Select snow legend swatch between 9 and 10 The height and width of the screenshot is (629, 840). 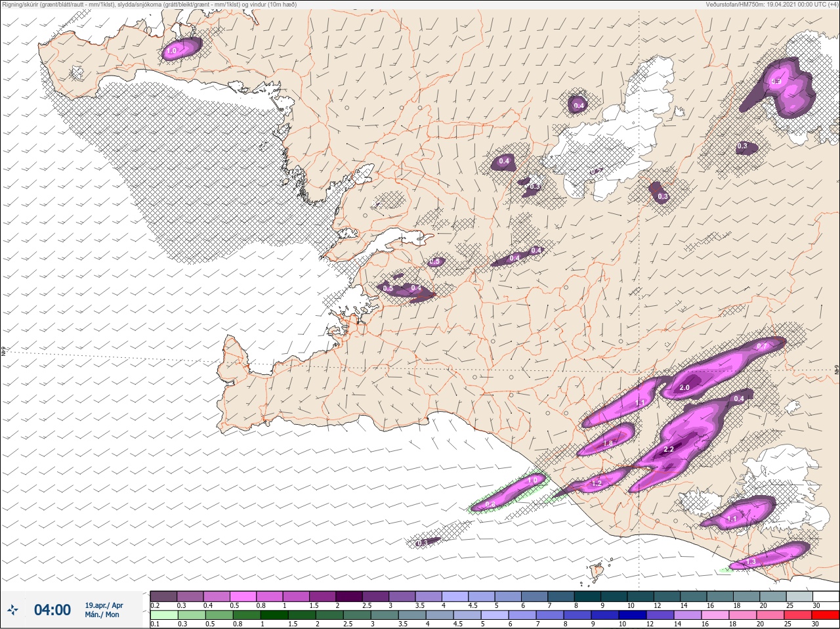615,596
